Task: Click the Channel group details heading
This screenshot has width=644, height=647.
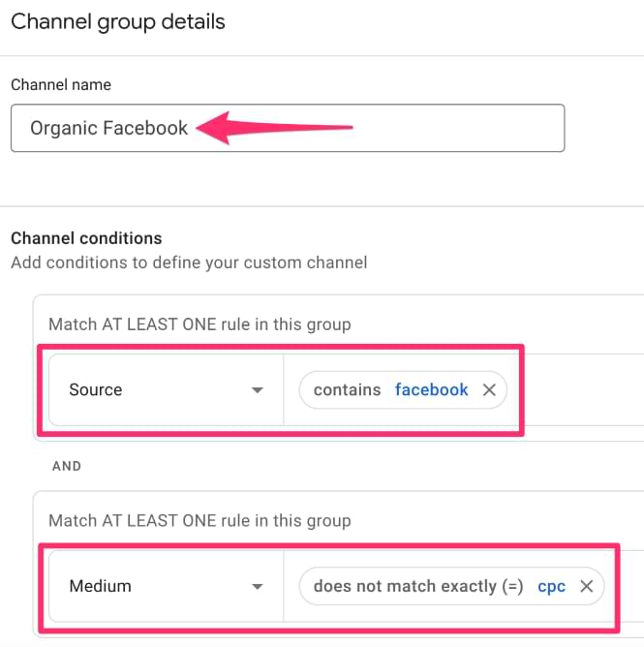Action: [118, 21]
